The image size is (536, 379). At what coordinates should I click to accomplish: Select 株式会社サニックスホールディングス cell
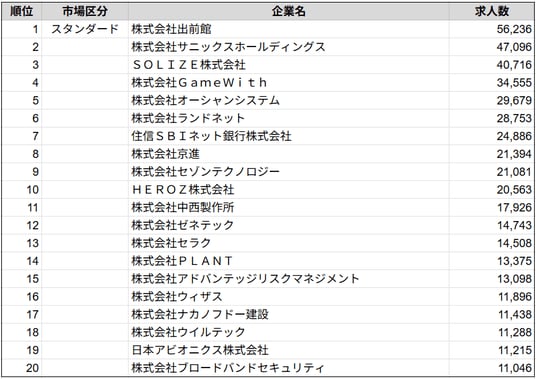click(x=289, y=47)
